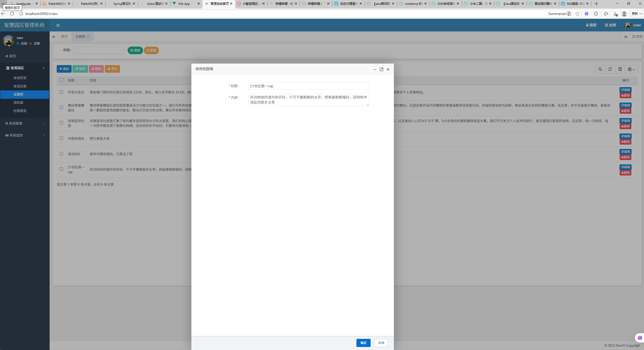Screen dimensions: 644x350
Task: Confirm the dialog with 确定 button
Action: pyautogui.click(x=363, y=343)
